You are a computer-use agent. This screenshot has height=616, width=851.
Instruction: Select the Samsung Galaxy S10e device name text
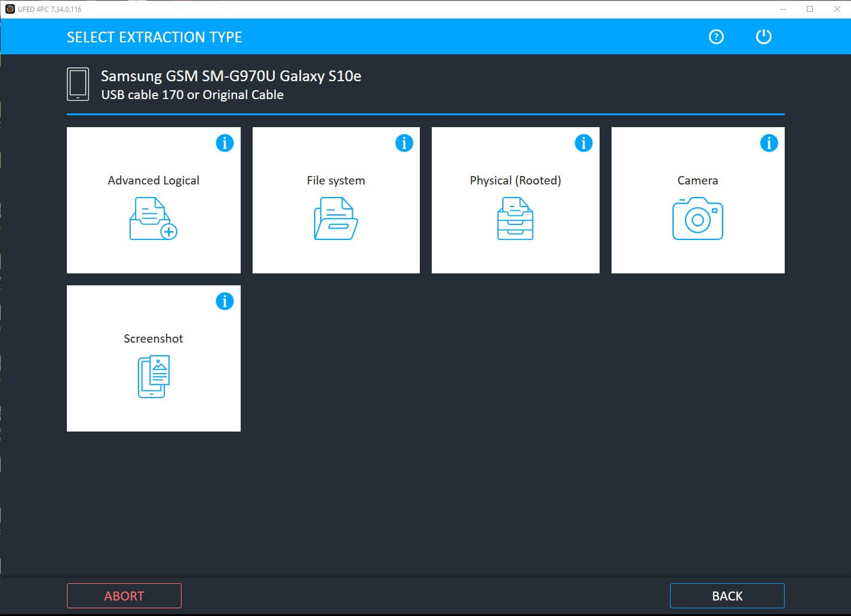(230, 76)
